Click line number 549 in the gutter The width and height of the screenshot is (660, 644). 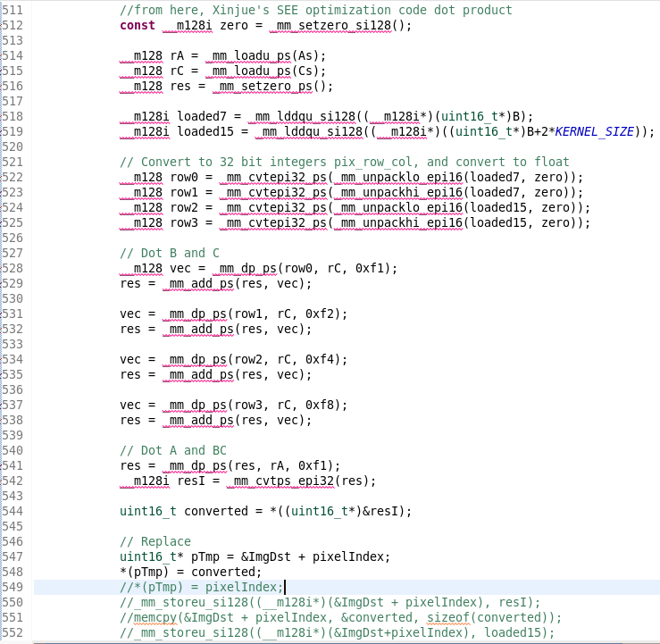(13, 587)
